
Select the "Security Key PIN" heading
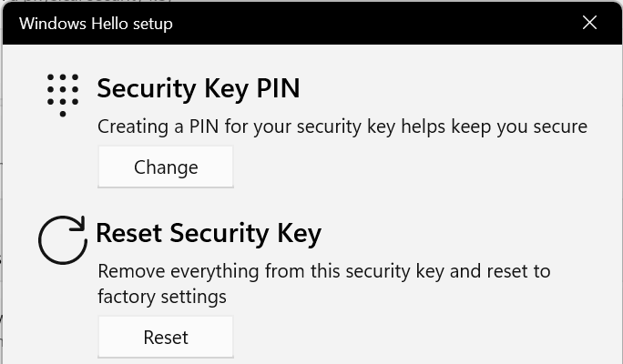click(x=198, y=88)
